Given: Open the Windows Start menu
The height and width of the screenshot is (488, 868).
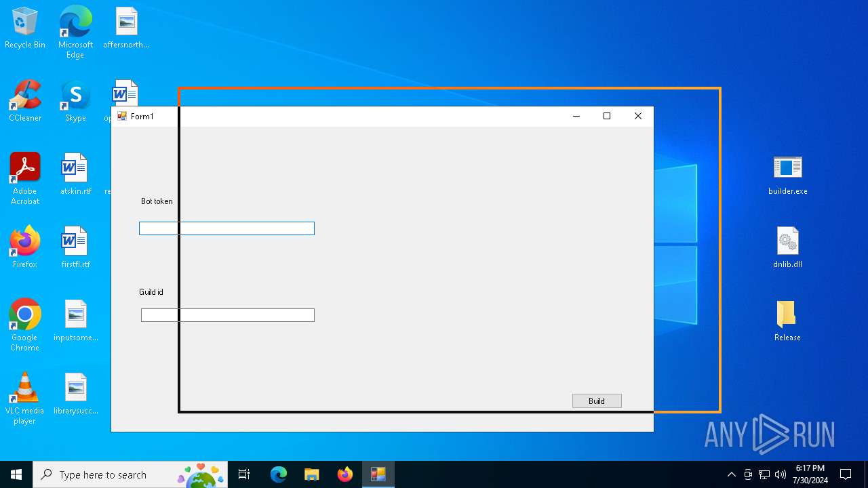Looking at the screenshot, I should click(16, 474).
